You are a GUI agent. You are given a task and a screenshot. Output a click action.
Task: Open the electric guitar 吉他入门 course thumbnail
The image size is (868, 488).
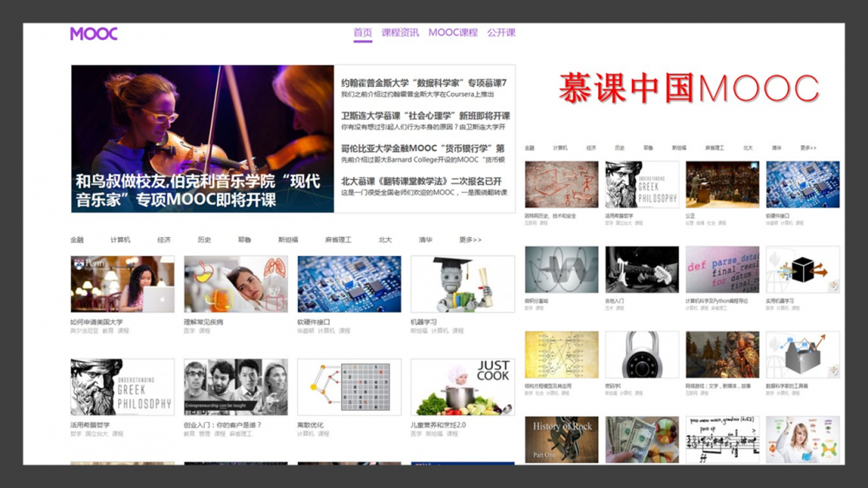[642, 270]
